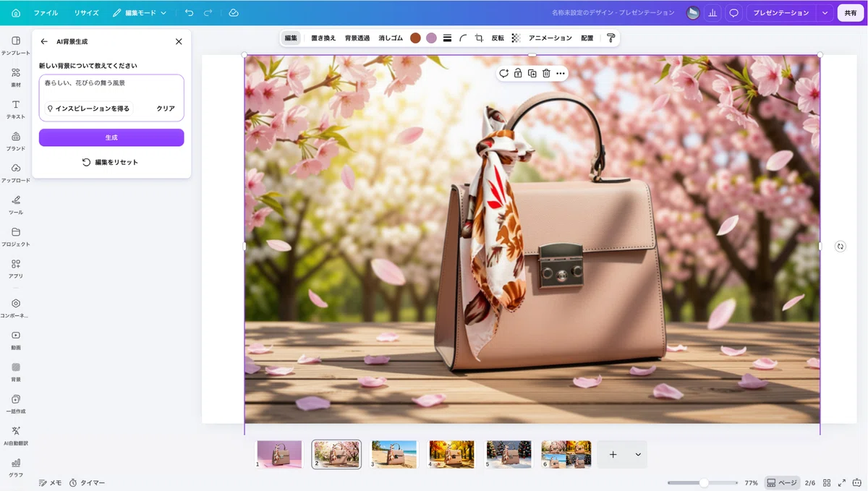Click the floating comment-add icon on image
Viewport: 868px width, 491px height.
pos(504,73)
